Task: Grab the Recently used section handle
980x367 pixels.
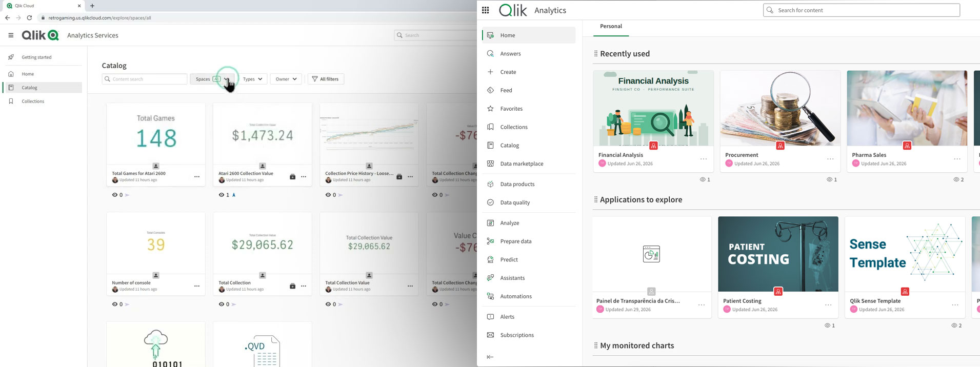Action: (595, 54)
